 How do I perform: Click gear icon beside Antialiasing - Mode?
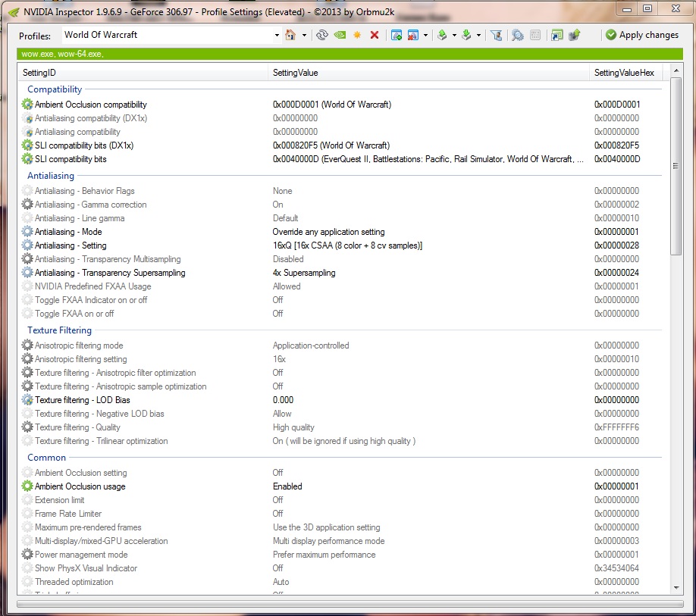pyautogui.click(x=27, y=232)
